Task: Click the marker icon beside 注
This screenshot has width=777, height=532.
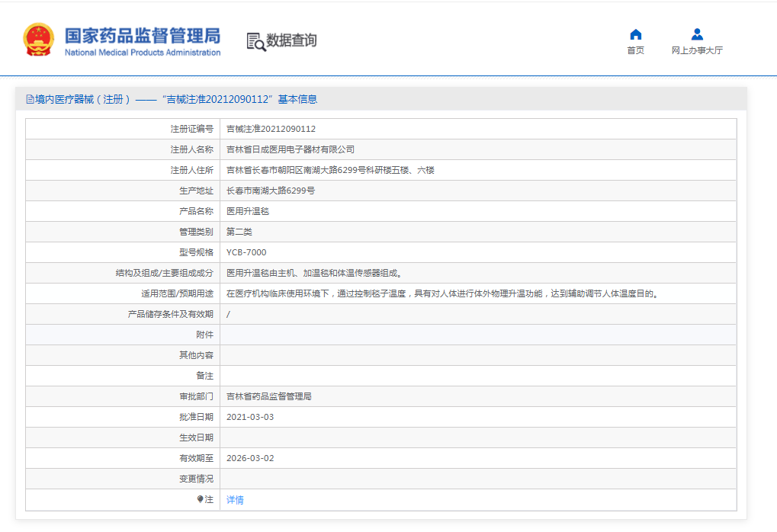Action: pos(201,499)
